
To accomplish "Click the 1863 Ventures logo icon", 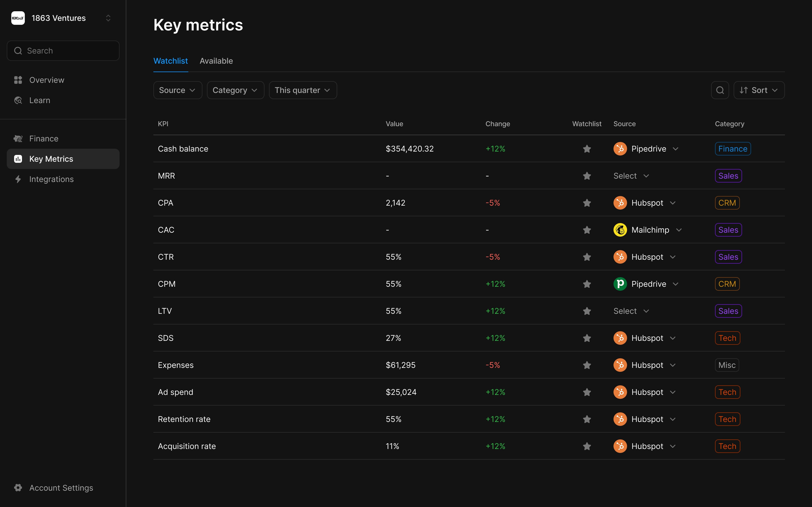I will pyautogui.click(x=18, y=18).
